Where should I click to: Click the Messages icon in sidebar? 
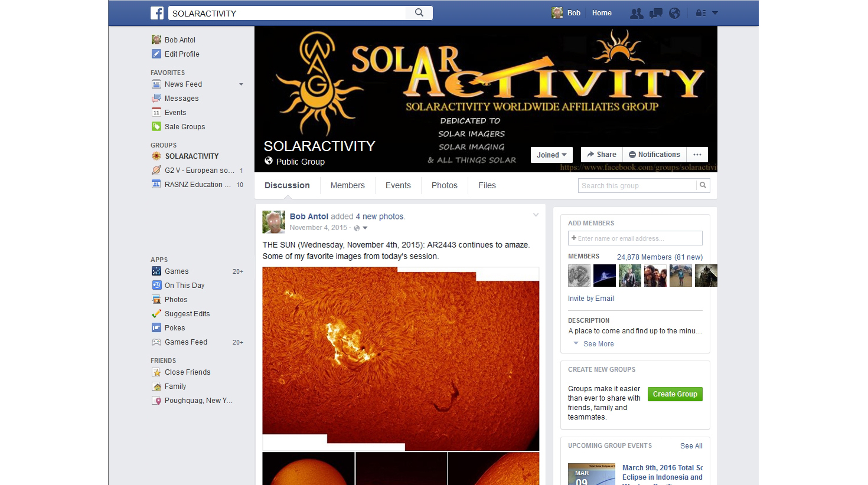[x=156, y=99]
